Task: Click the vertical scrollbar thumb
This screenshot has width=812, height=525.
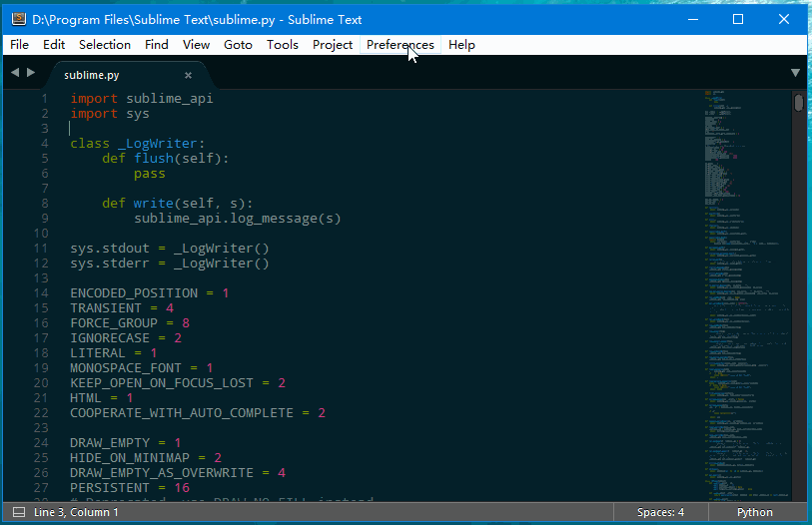Action: [x=799, y=102]
